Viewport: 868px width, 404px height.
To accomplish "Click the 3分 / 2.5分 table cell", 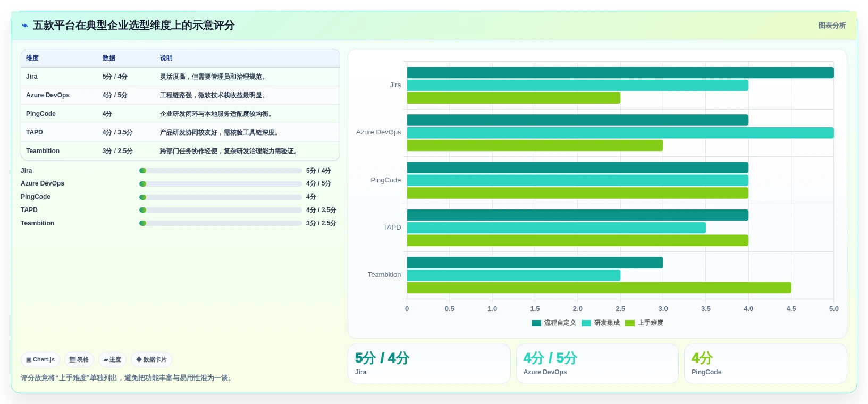I will coord(117,151).
